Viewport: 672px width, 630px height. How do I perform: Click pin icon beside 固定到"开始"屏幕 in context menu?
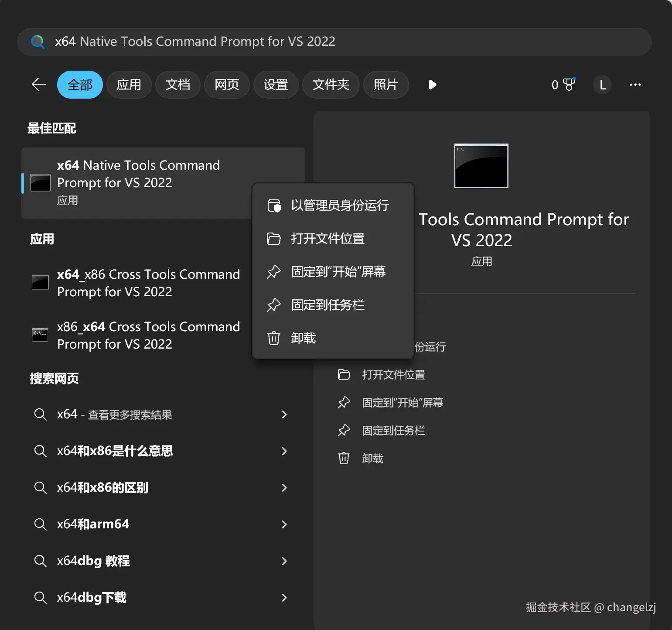(x=273, y=272)
